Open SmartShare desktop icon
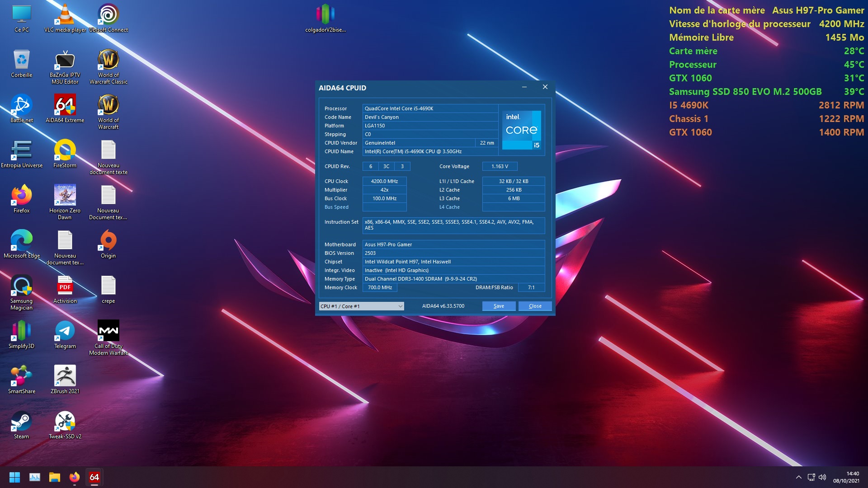868x488 pixels. click(x=21, y=380)
